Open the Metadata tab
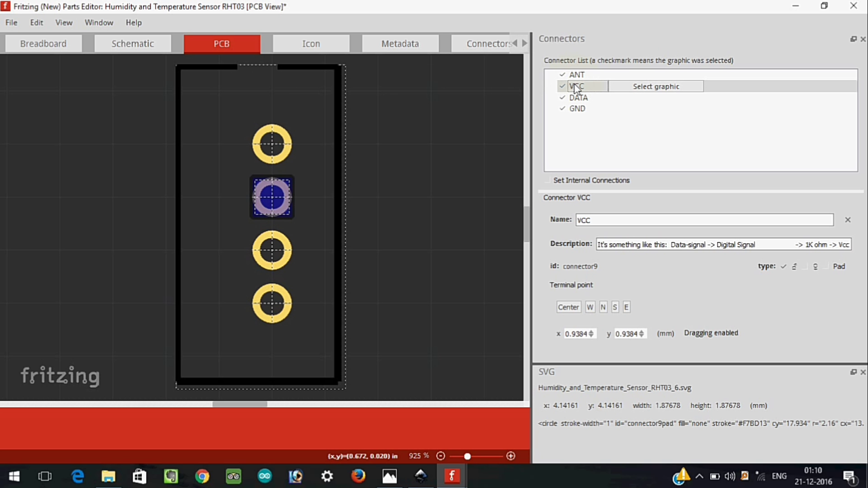Viewport: 868px width, 488px height. [400, 44]
